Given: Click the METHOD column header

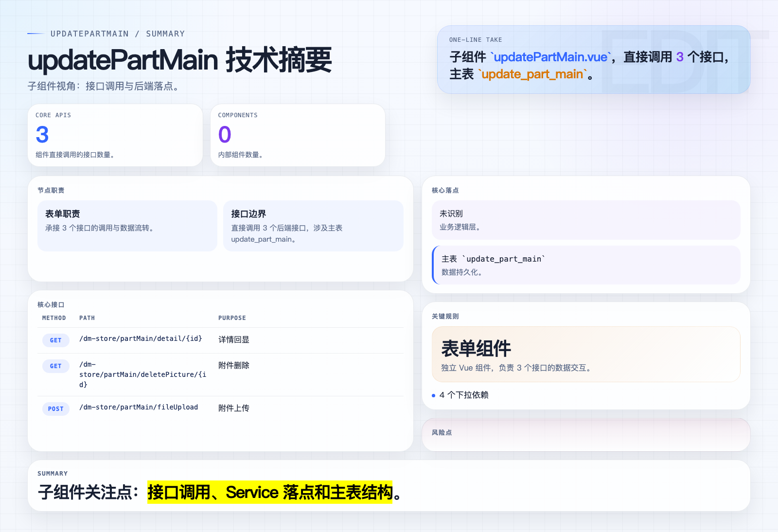Looking at the screenshot, I should [54, 318].
